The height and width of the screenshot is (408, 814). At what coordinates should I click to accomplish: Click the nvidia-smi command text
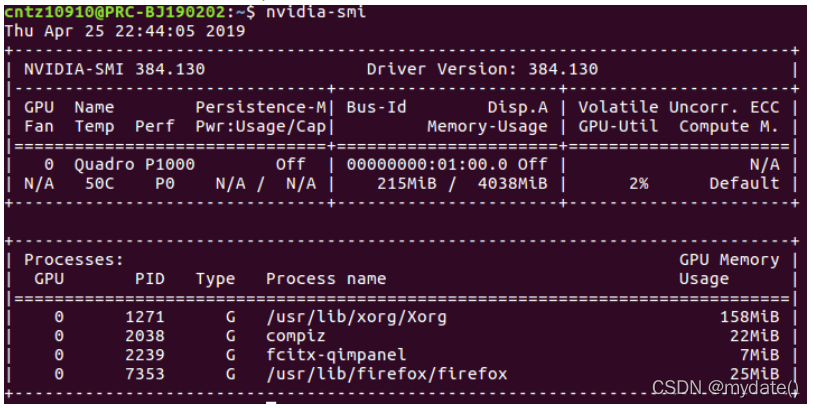click(x=316, y=11)
